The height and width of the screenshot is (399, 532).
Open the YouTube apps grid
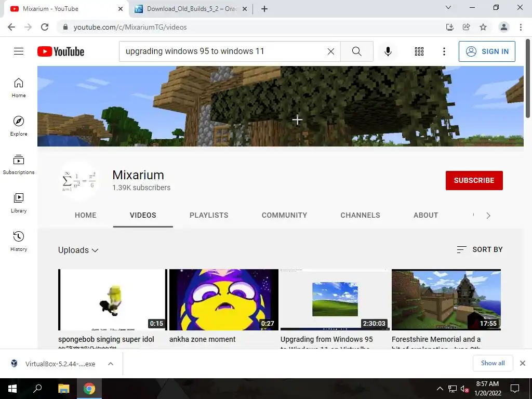[419, 51]
